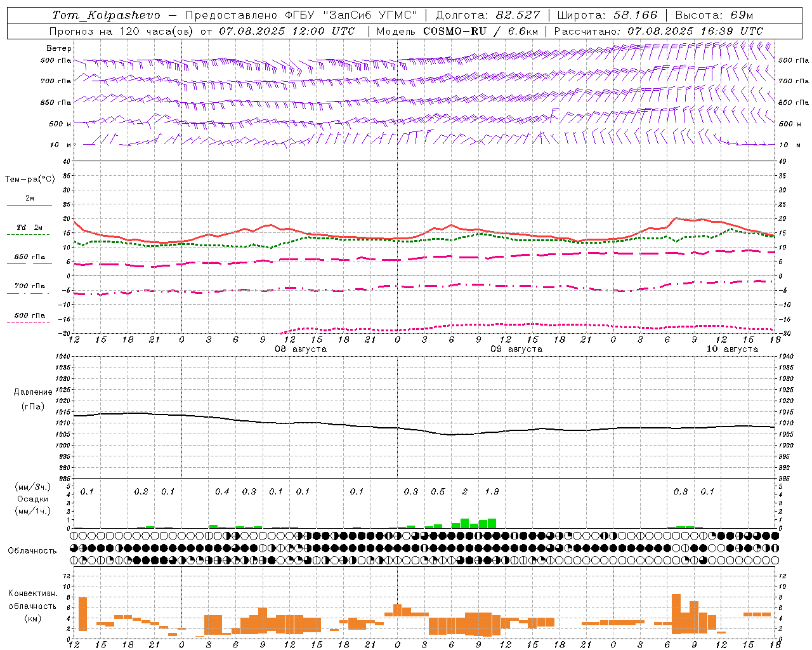Click the Конвективн. convective cloud label

coord(33,594)
